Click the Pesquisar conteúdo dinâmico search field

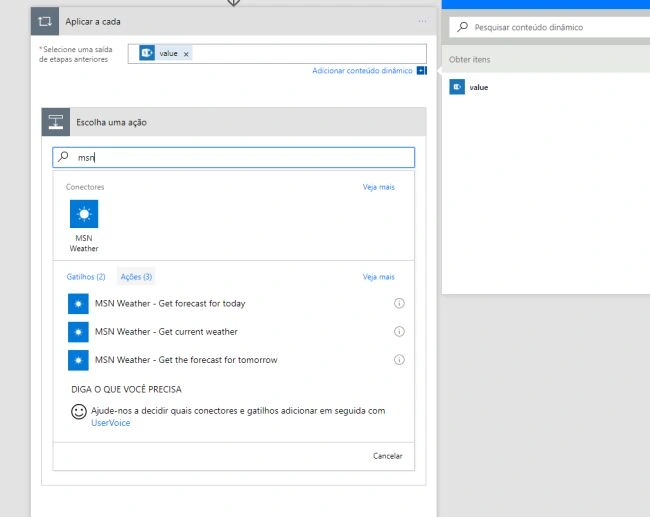point(550,27)
